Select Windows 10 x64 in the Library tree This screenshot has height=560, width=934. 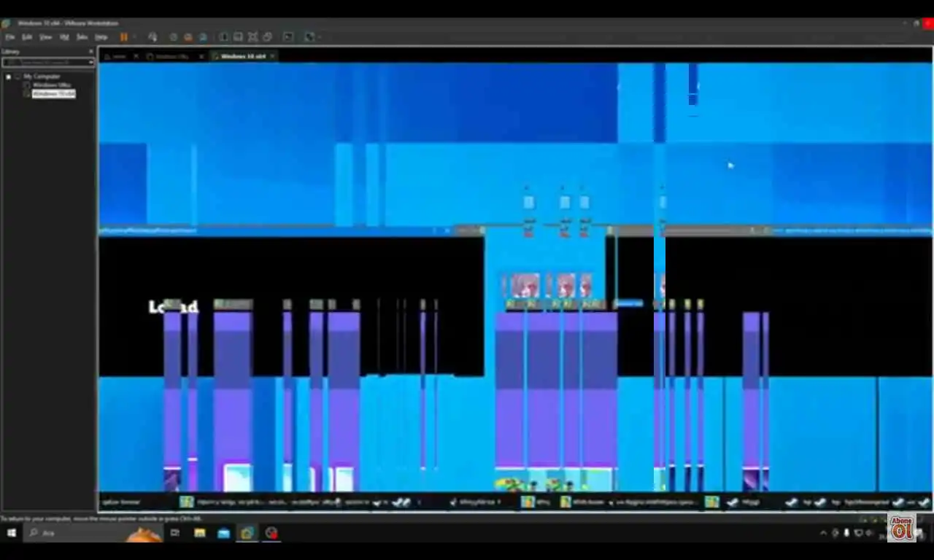[54, 93]
